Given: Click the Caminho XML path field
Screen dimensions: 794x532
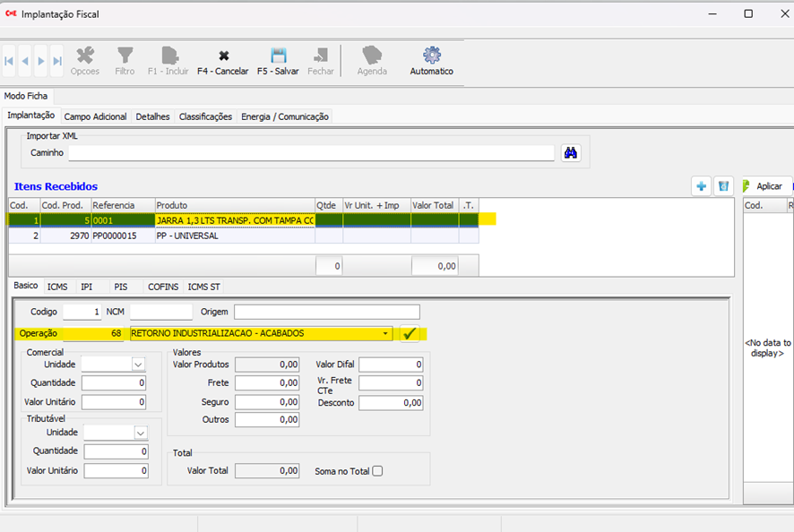Looking at the screenshot, I should pos(313,153).
